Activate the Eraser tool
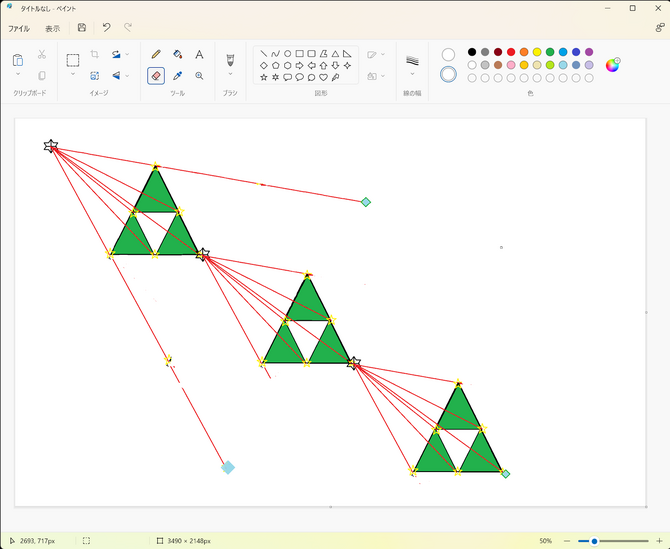670x549 pixels. [155, 75]
